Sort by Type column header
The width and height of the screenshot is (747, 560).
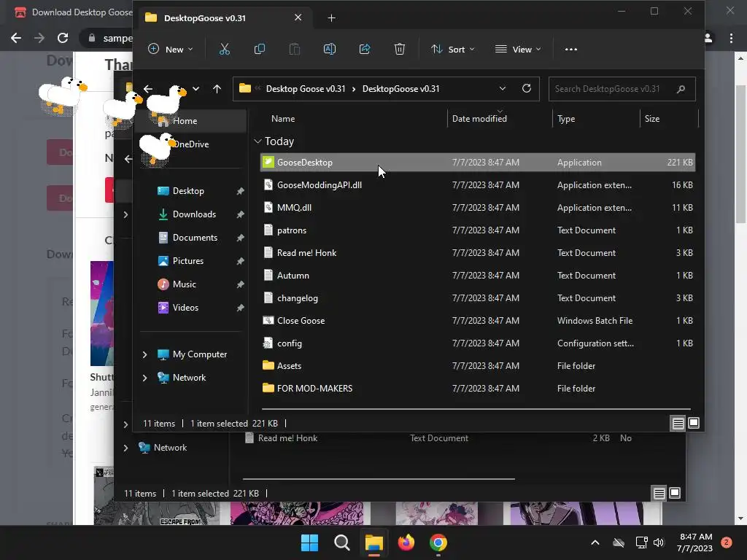coord(566,119)
